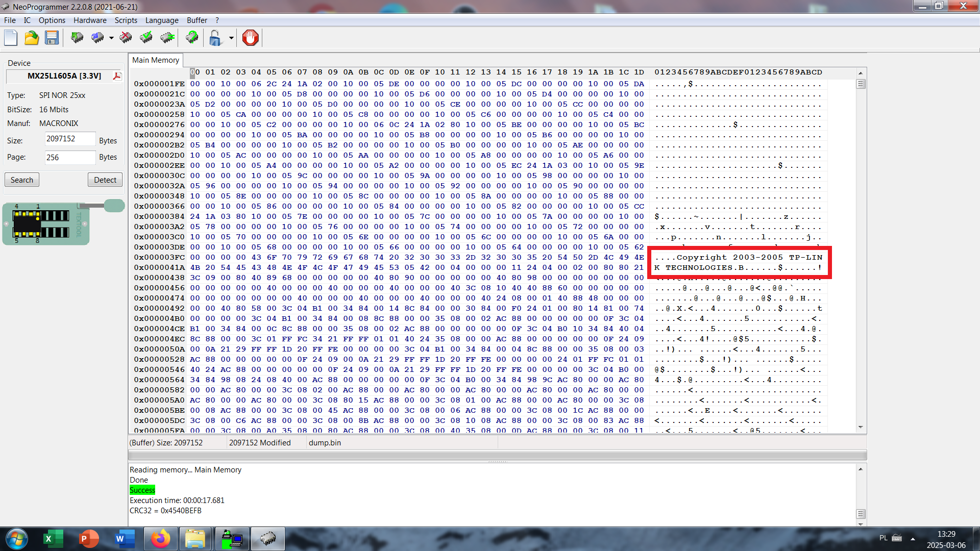Click the Search button

(x=22, y=180)
